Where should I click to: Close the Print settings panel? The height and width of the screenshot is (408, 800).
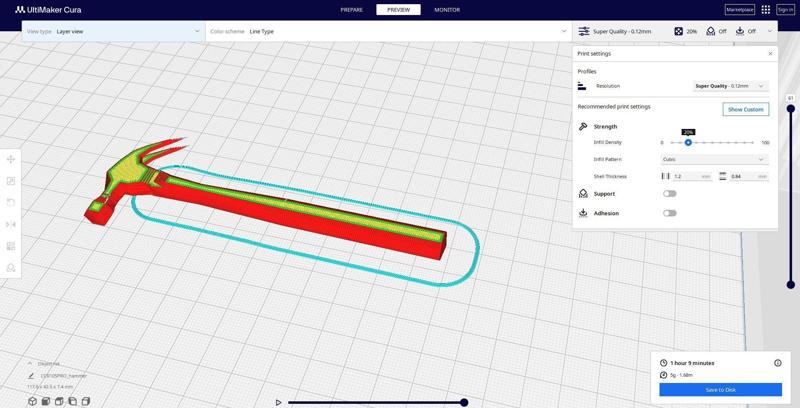coord(770,54)
